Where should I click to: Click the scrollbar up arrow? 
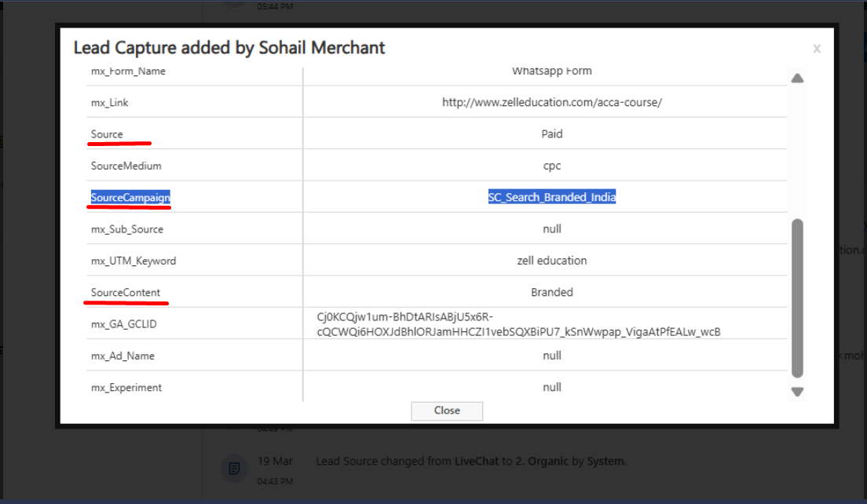point(797,79)
